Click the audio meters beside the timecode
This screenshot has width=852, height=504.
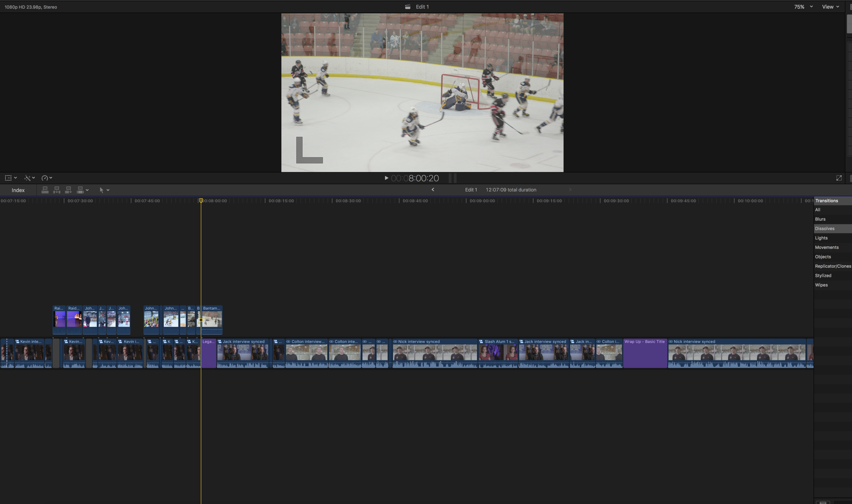[453, 178]
